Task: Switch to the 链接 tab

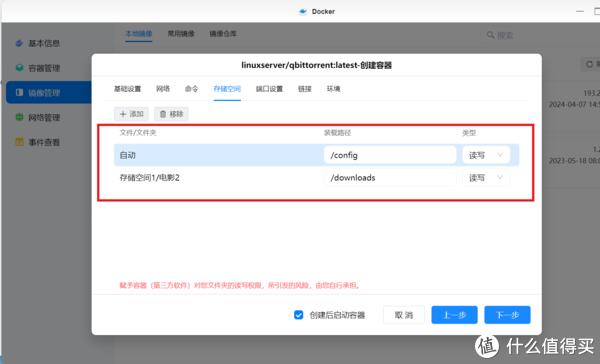Action: click(x=305, y=89)
